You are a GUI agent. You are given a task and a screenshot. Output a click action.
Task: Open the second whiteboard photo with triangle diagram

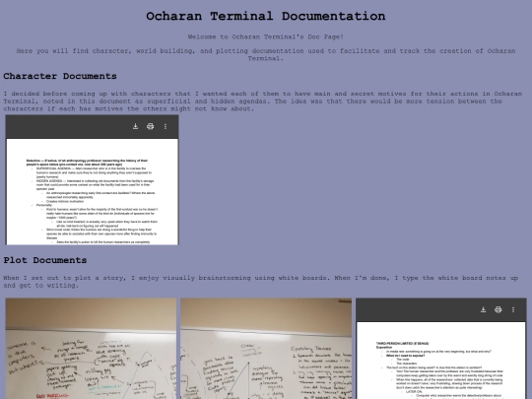[x=266, y=349]
